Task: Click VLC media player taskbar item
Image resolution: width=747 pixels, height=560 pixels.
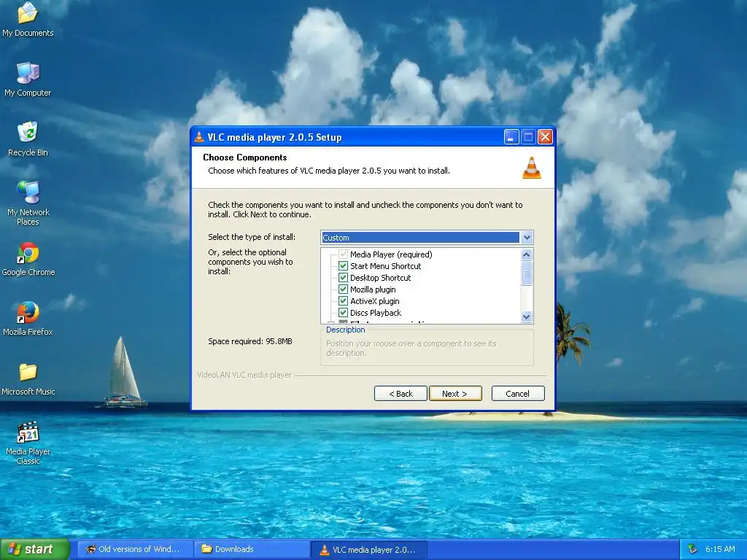Action: point(368,550)
